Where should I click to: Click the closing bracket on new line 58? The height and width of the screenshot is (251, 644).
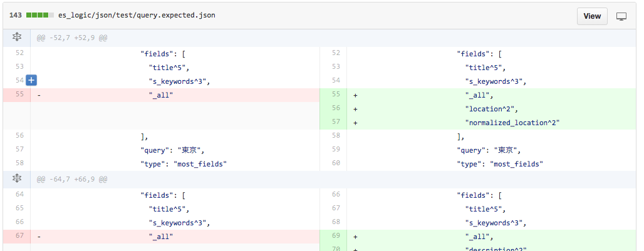click(460, 136)
